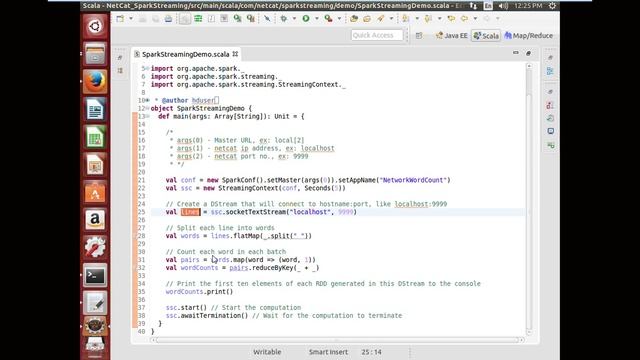The image size is (640, 360).
Task: Expand the Back history dropdown arrow
Action: click(x=475, y=18)
